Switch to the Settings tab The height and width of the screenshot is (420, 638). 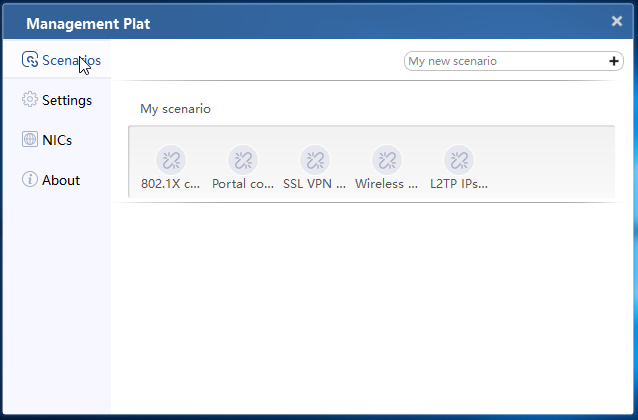[57, 100]
